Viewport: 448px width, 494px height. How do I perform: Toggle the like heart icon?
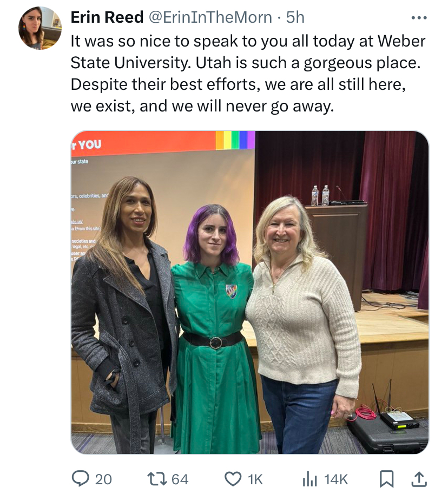point(233,479)
